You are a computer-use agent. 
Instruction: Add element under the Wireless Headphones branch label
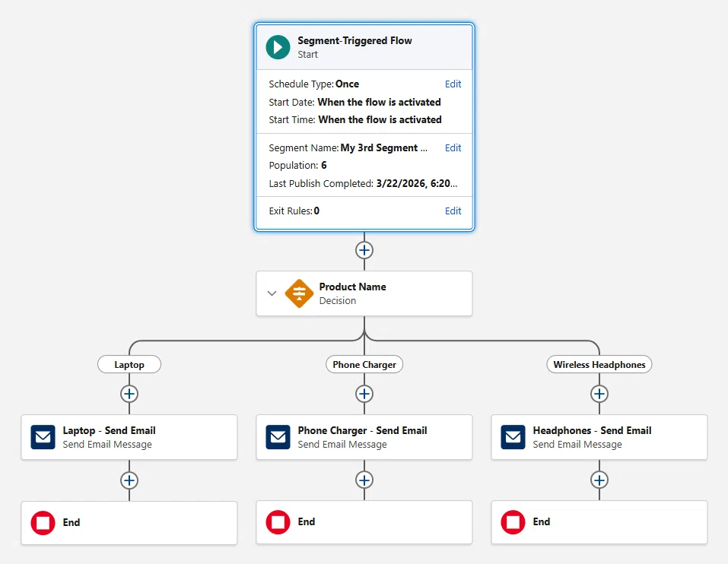click(599, 394)
